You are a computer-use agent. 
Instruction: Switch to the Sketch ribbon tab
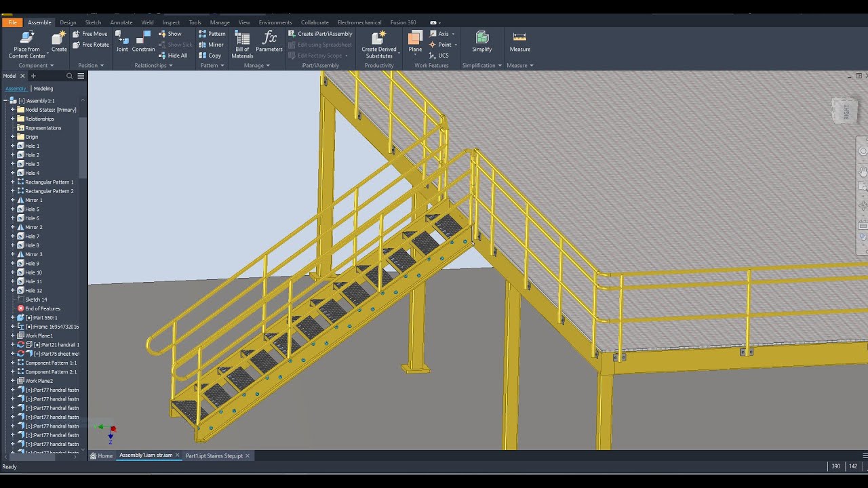pyautogui.click(x=93, y=22)
